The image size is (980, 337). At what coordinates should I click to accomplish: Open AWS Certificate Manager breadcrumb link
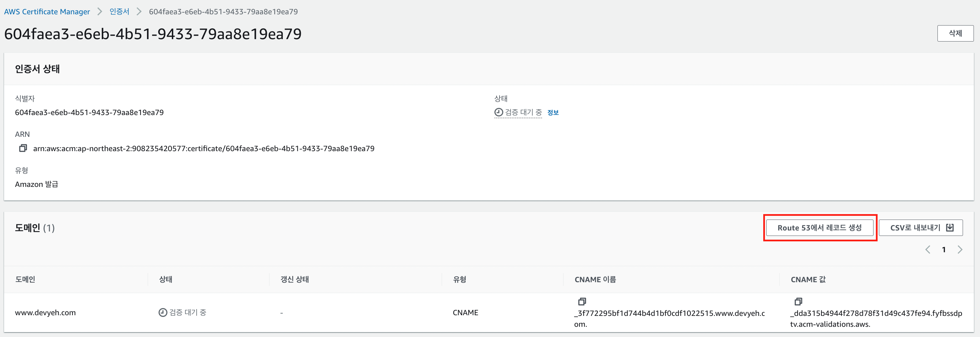(x=47, y=12)
